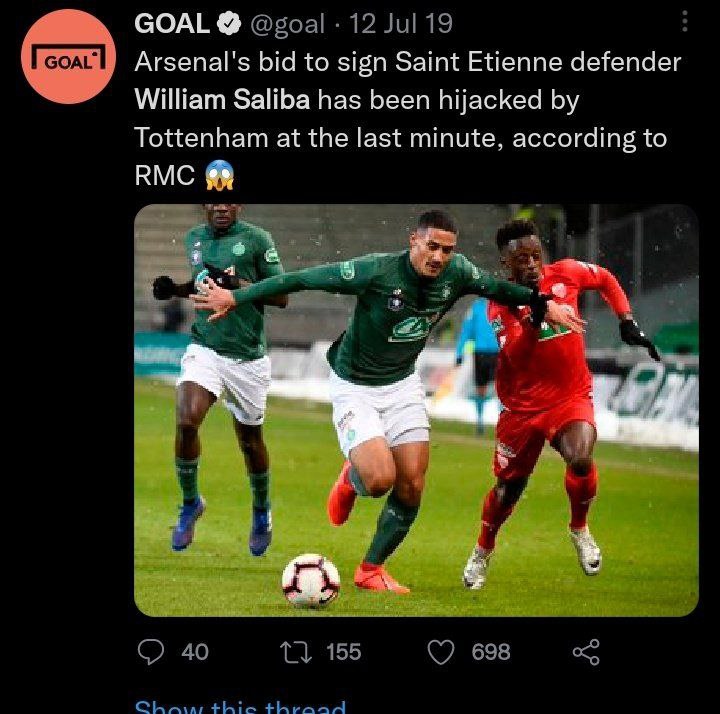
Task: Click the retweet count of 155
Action: 343,652
